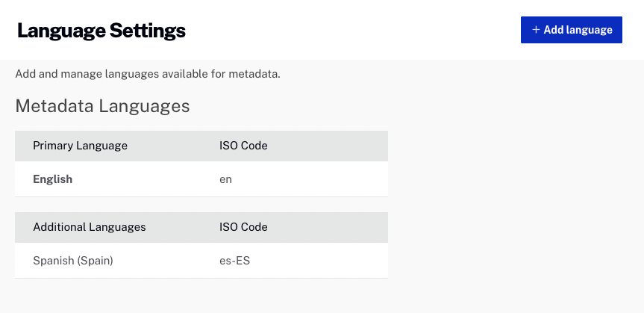The width and height of the screenshot is (644, 313).
Task: Select the English primary language row
Action: click(x=201, y=179)
